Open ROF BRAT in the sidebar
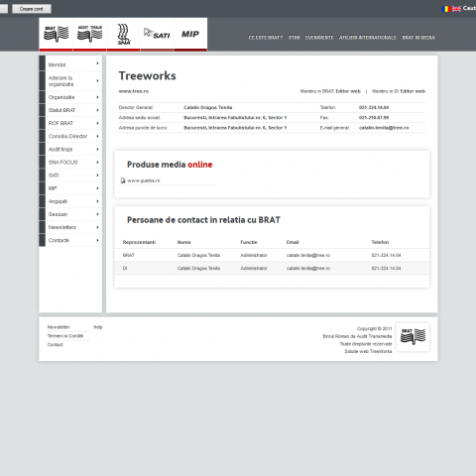 60,123
